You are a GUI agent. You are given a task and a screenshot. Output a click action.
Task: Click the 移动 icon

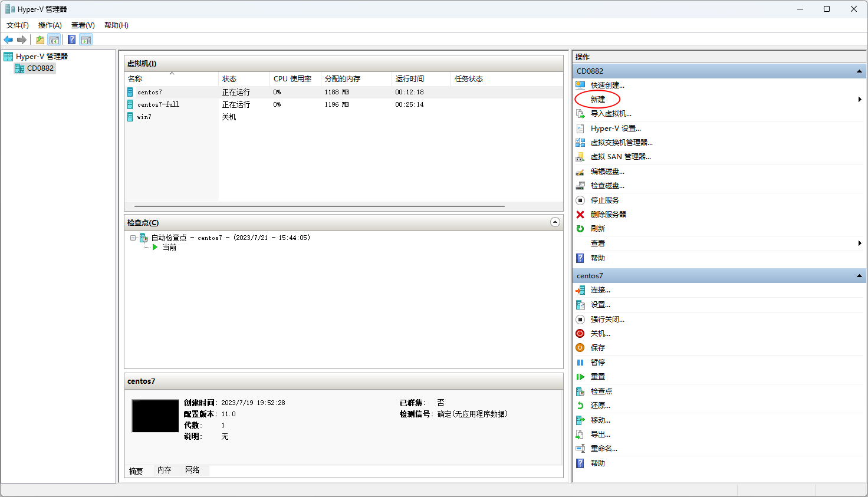(x=580, y=420)
